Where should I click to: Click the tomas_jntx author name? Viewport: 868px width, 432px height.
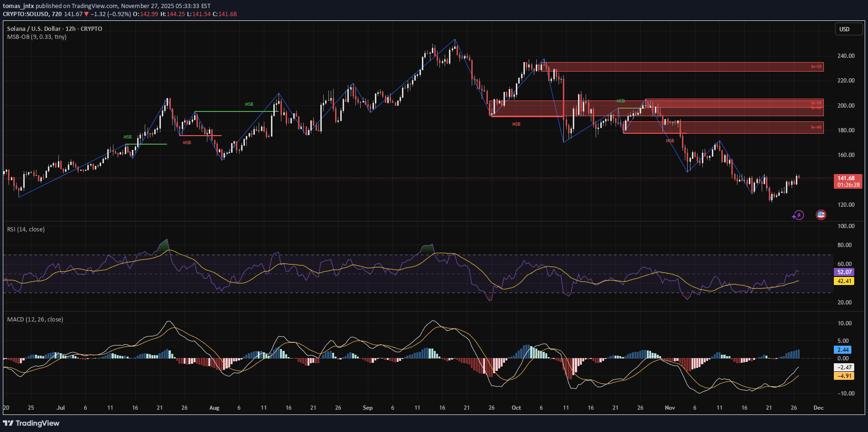pos(18,6)
